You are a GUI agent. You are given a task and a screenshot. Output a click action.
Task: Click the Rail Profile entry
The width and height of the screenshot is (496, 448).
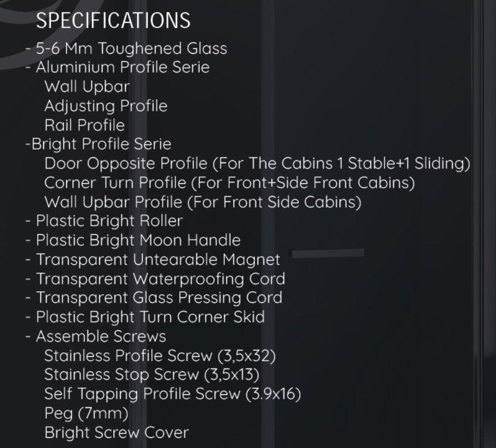click(84, 125)
